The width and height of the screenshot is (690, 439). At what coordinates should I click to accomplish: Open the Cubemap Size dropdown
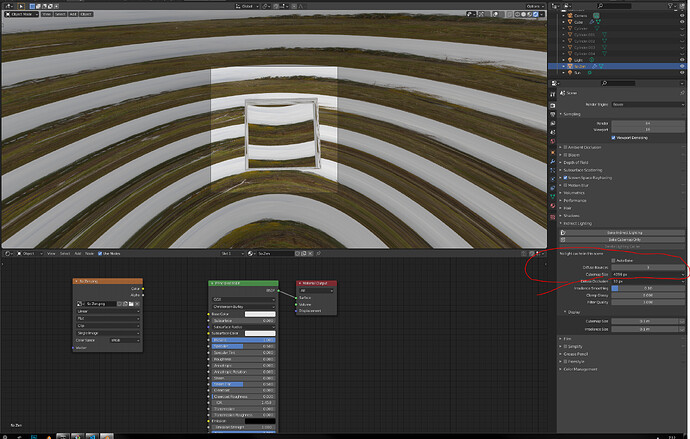648,274
